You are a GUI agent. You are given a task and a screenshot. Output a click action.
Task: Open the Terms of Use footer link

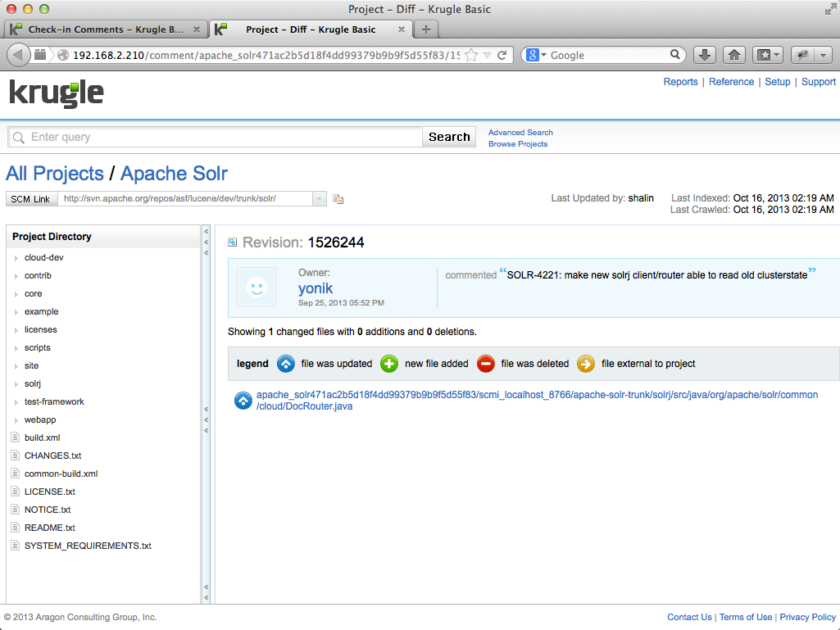pyautogui.click(x=746, y=617)
